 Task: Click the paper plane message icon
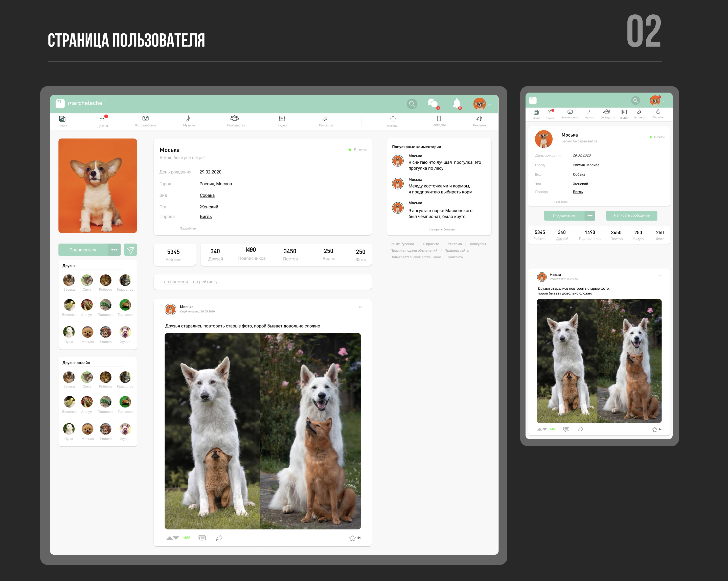[x=130, y=250]
